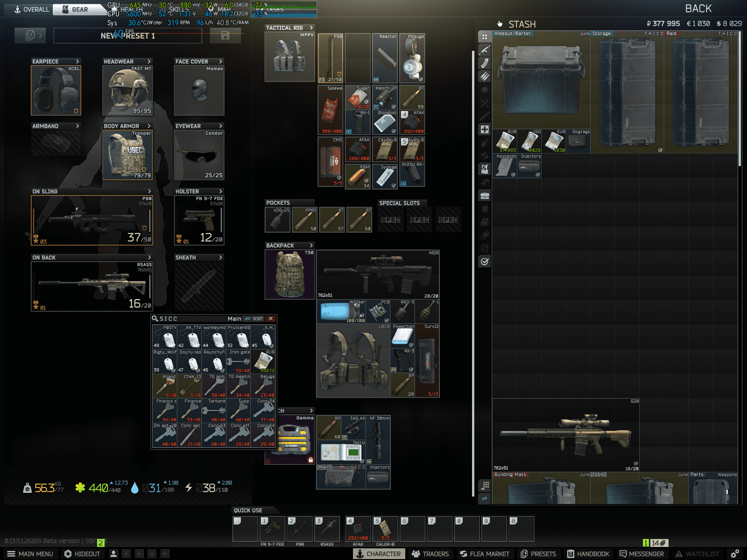Open the MESSENGER screen
This screenshot has width=747, height=560.
642,554
